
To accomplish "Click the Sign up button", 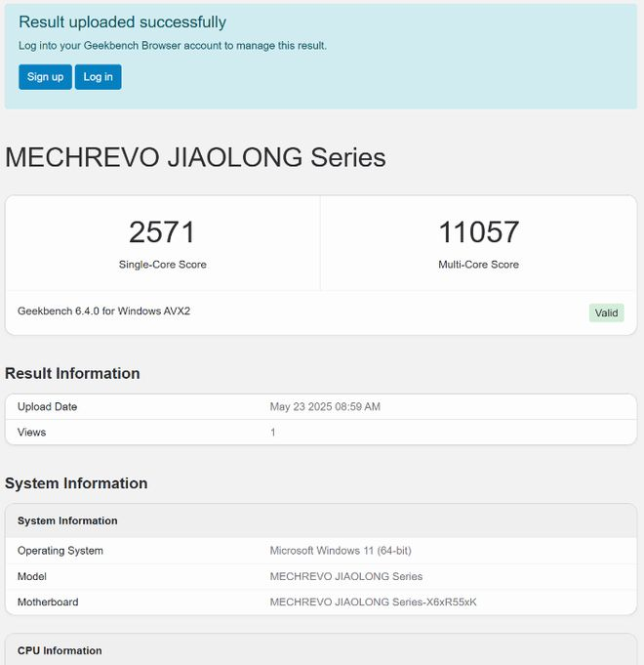I will (x=45, y=77).
